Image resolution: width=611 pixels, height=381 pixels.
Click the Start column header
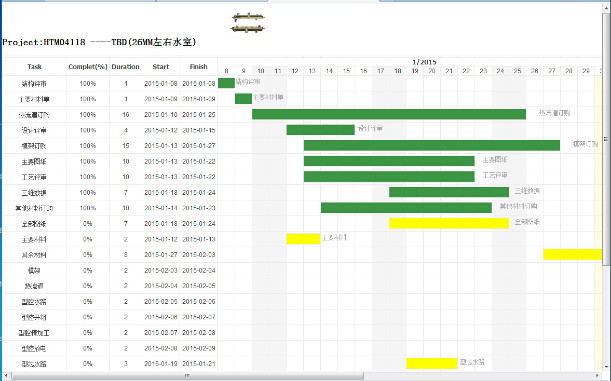[161, 67]
